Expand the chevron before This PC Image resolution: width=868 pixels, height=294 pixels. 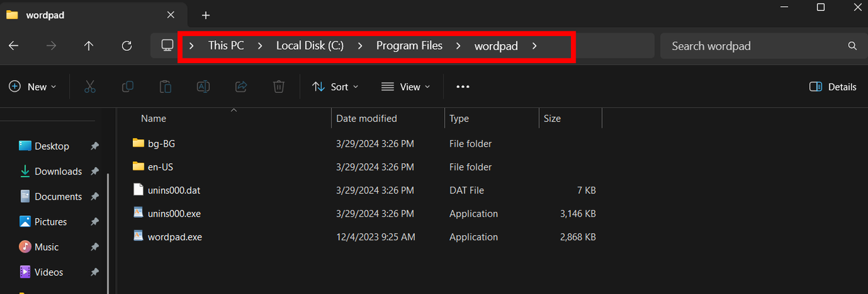(192, 46)
